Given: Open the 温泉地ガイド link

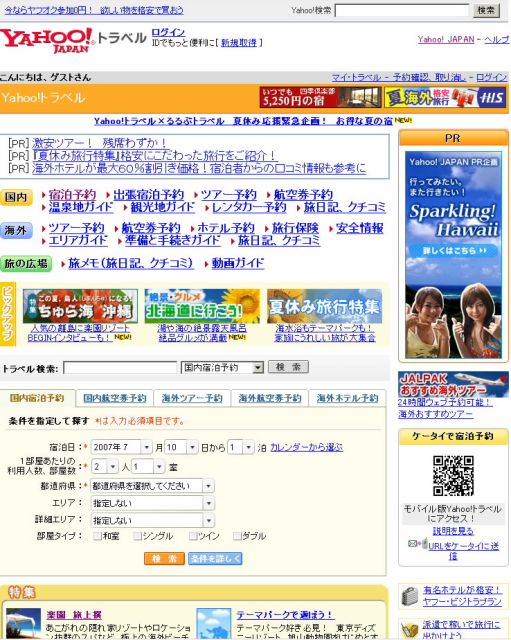Looking at the screenshot, I should tap(81, 207).
